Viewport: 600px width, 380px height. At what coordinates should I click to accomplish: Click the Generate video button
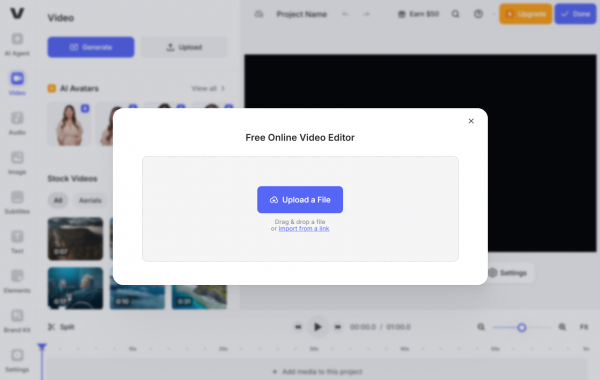91,47
